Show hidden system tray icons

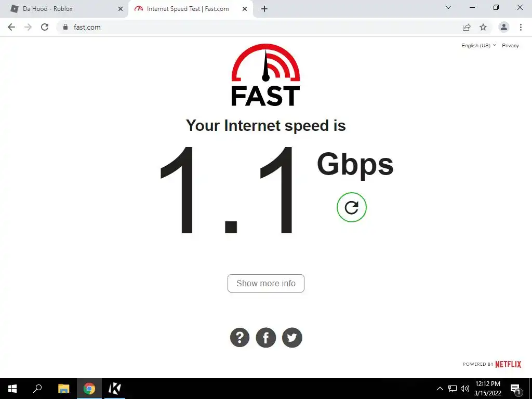440,389
